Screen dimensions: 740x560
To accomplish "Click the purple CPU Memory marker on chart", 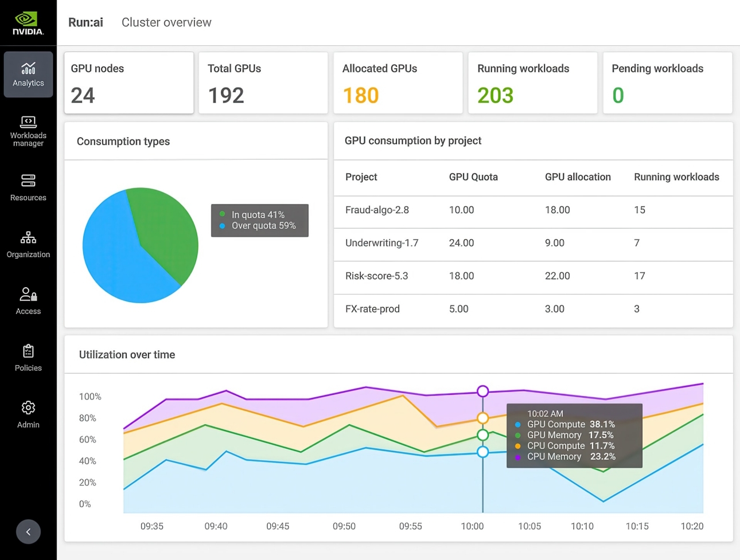I will [x=483, y=391].
